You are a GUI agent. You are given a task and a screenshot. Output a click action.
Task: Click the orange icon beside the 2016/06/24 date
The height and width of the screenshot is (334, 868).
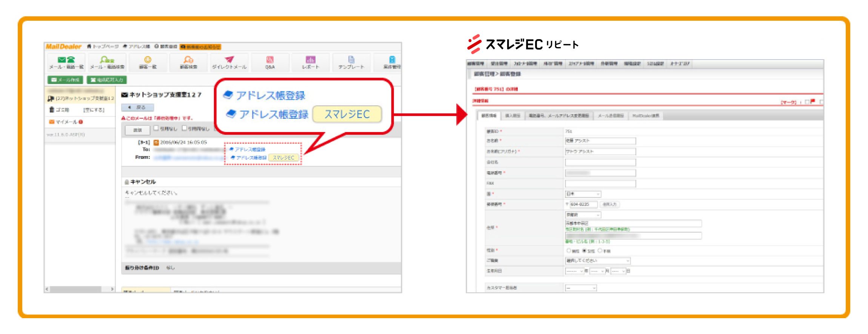coord(156,142)
